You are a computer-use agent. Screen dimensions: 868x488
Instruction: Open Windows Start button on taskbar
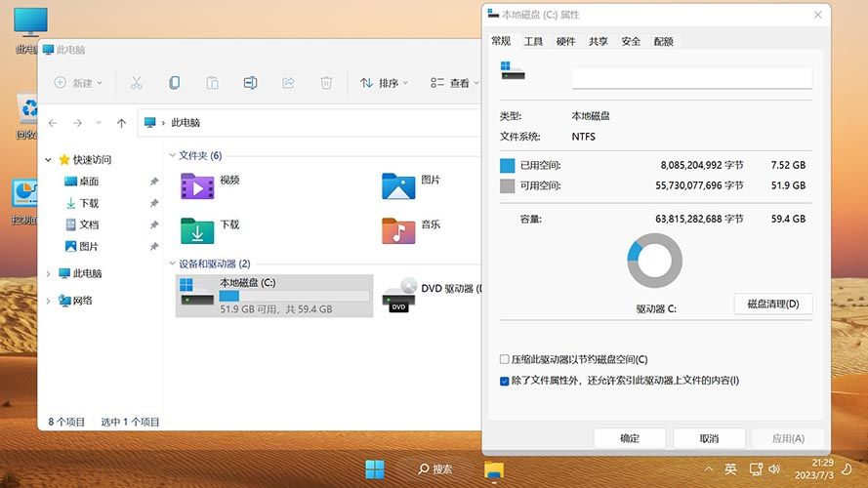tap(375, 469)
